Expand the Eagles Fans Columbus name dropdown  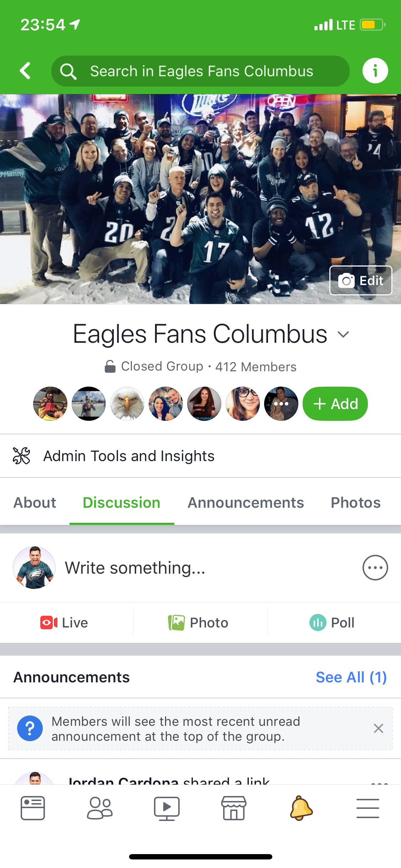[343, 334]
